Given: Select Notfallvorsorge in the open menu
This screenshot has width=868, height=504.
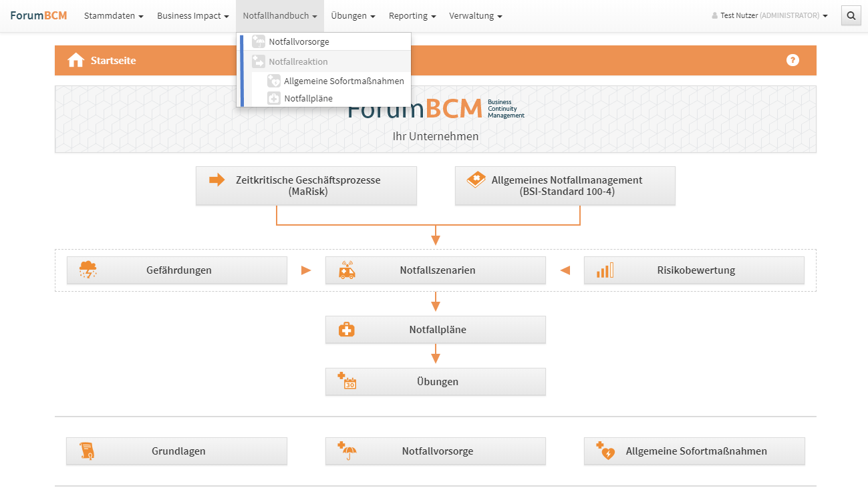Looking at the screenshot, I should click(x=299, y=41).
